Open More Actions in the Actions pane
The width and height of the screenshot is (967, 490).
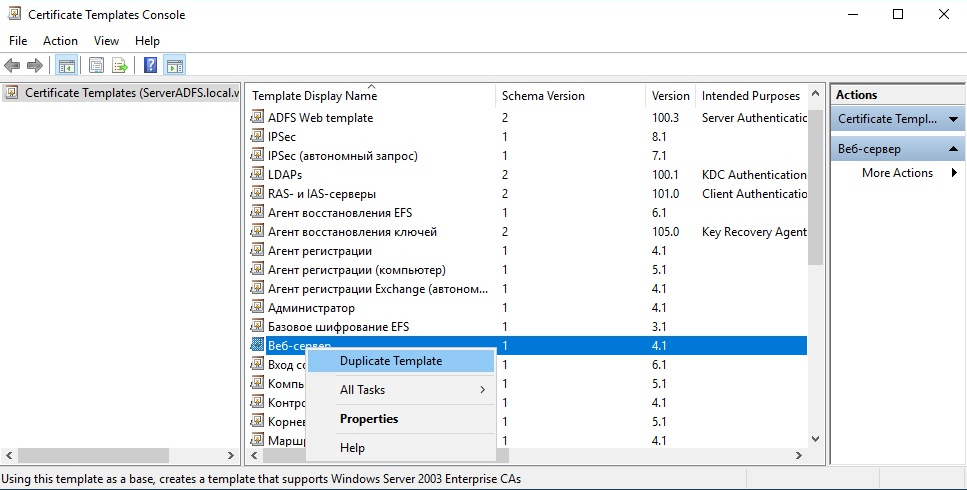[897, 173]
